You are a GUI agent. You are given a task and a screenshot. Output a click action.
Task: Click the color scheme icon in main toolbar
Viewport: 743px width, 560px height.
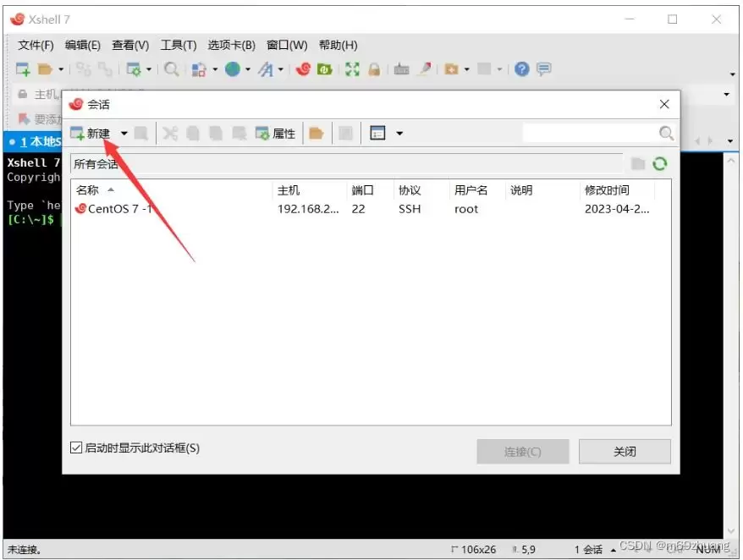pyautogui.click(x=199, y=69)
